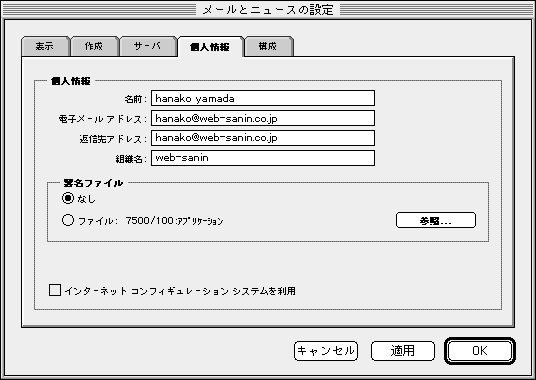Click the signature file path 7500/100:アプリケーション

[174, 221]
